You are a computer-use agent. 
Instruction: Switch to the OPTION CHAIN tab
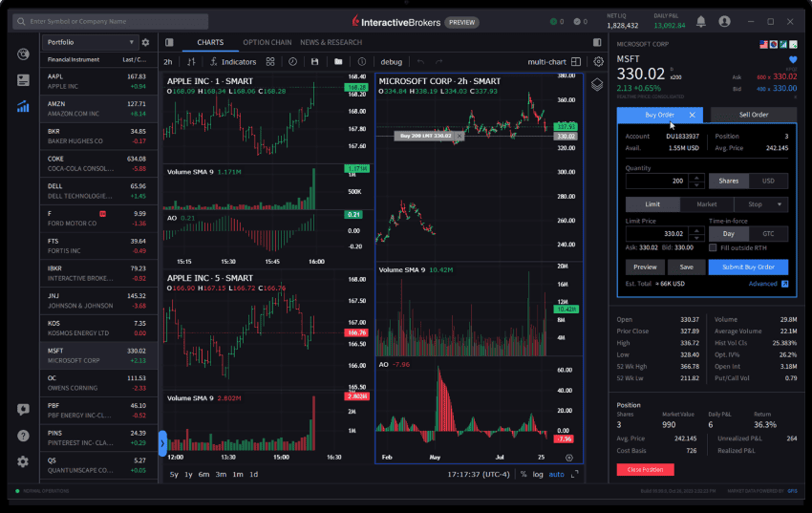click(x=267, y=42)
